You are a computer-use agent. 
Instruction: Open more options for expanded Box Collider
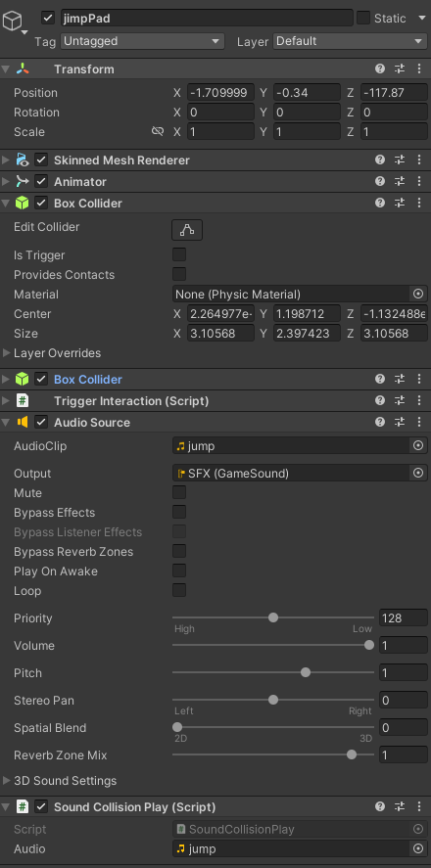(x=419, y=204)
